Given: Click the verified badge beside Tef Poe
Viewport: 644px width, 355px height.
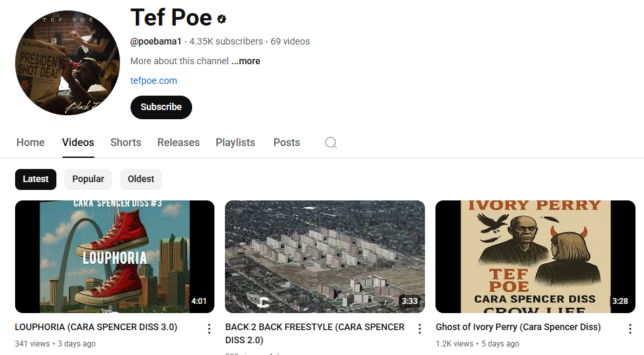Looking at the screenshot, I should point(222,19).
